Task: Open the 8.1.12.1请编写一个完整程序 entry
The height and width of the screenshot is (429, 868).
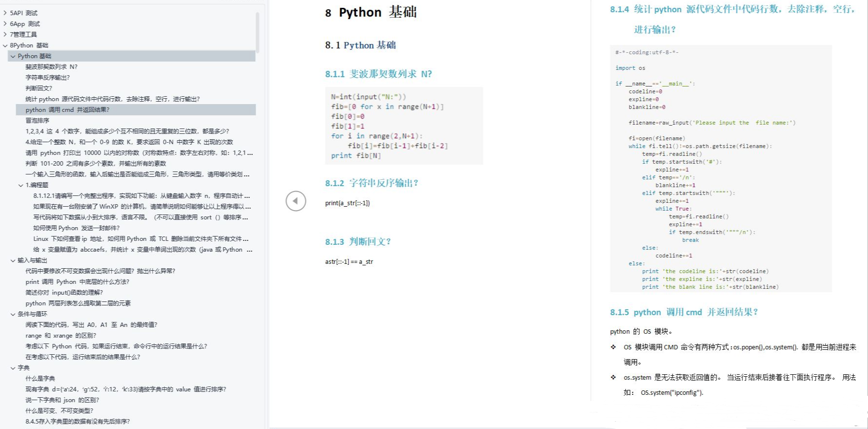Action: (141, 196)
